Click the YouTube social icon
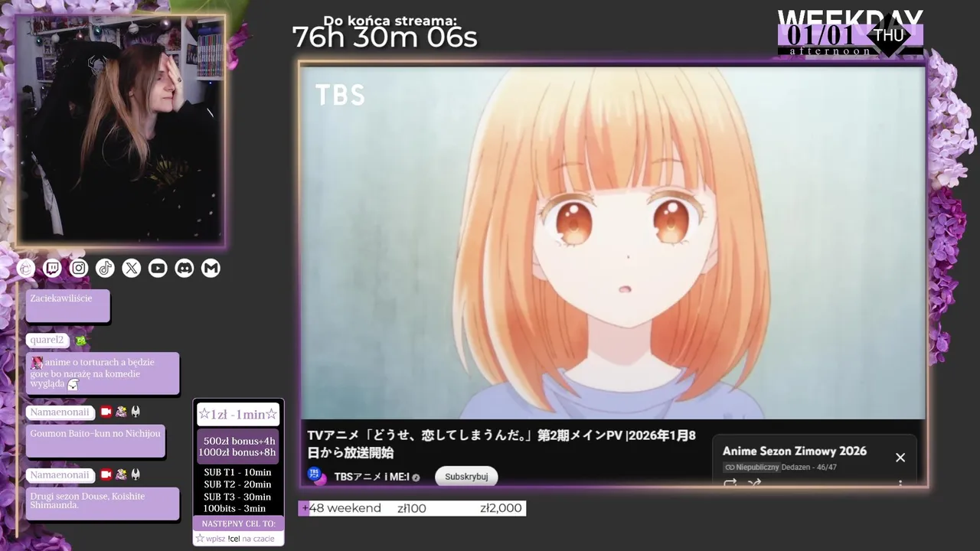 click(x=158, y=268)
